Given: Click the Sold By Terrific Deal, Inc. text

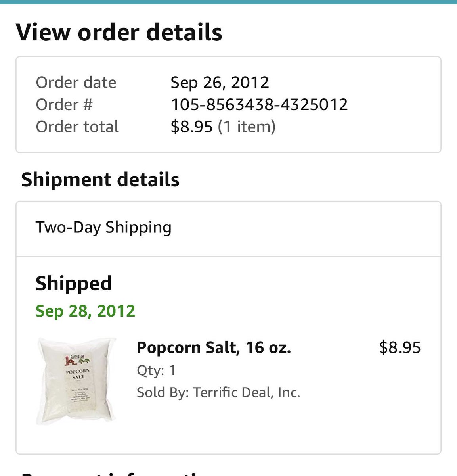Looking at the screenshot, I should pyautogui.click(x=218, y=392).
